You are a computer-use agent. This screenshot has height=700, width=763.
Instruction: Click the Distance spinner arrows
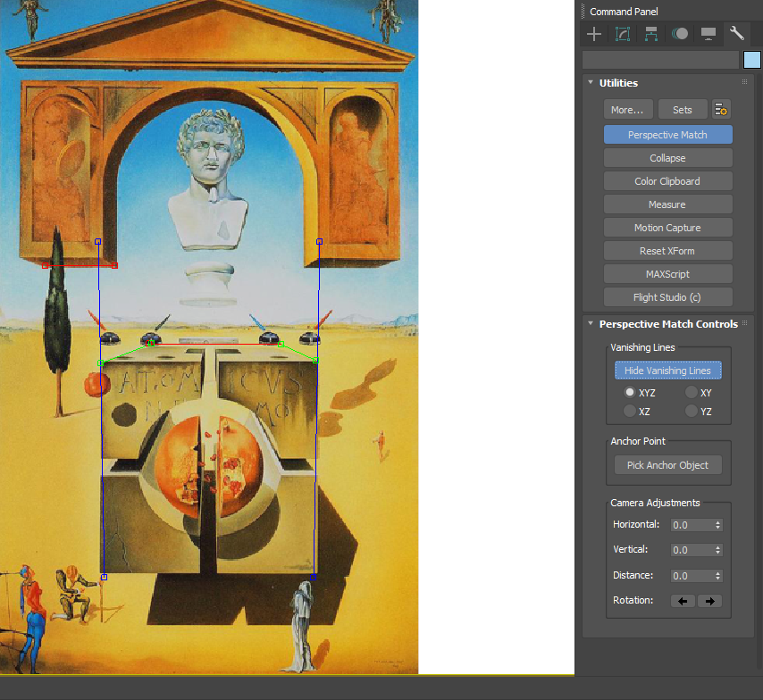click(717, 576)
